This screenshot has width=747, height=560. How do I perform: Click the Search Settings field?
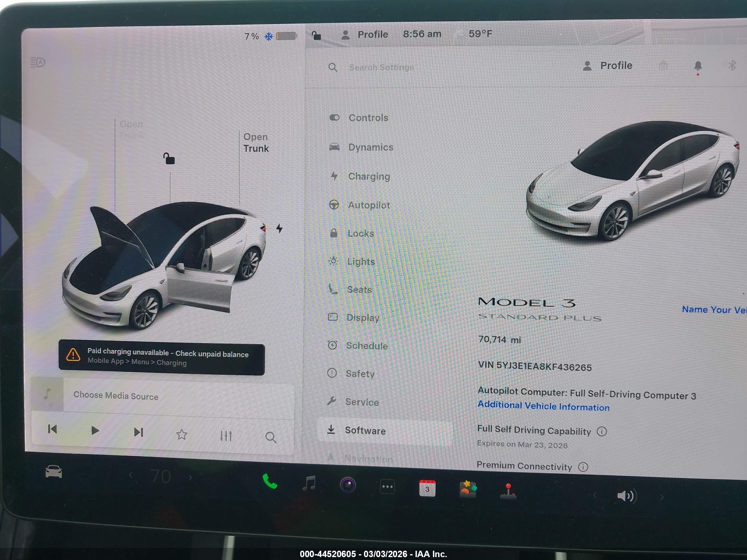coord(381,68)
